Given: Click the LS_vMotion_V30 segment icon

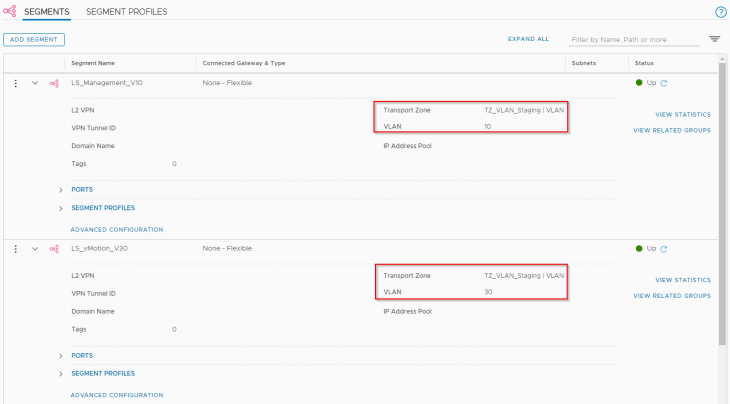Looking at the screenshot, I should coord(54,249).
